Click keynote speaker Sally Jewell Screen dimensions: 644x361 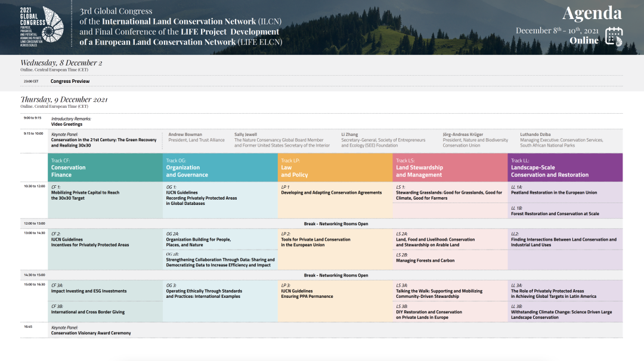(246, 135)
